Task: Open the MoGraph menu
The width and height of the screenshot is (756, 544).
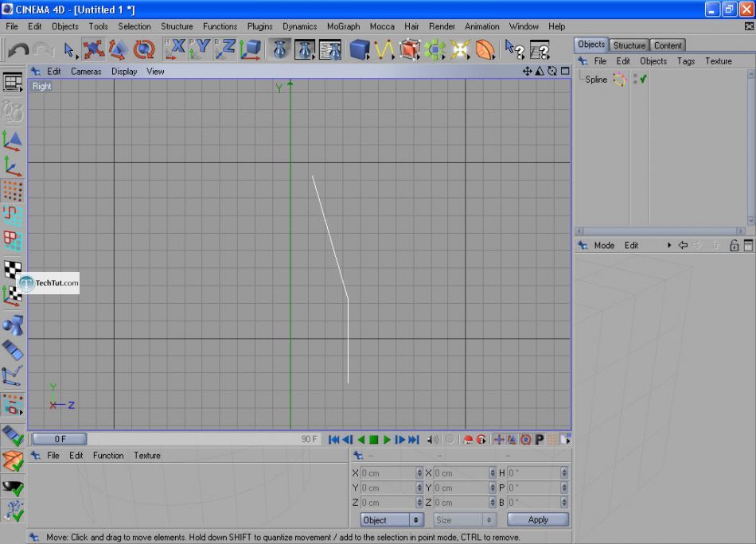Action: tap(343, 26)
